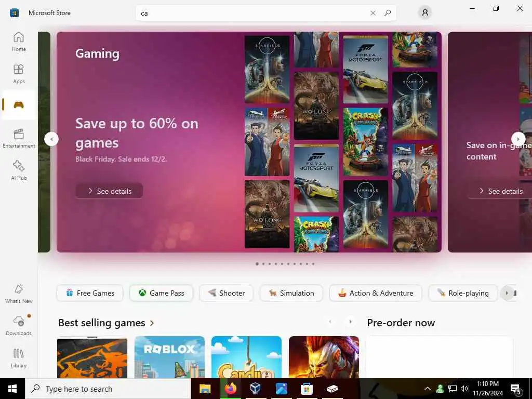The image size is (532, 399).
Task: Clear the search box text
Action: [x=373, y=13]
